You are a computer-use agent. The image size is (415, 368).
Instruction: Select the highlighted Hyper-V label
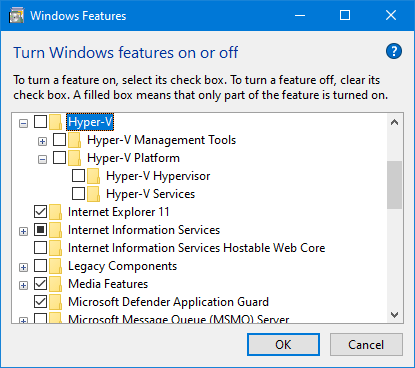click(x=90, y=122)
